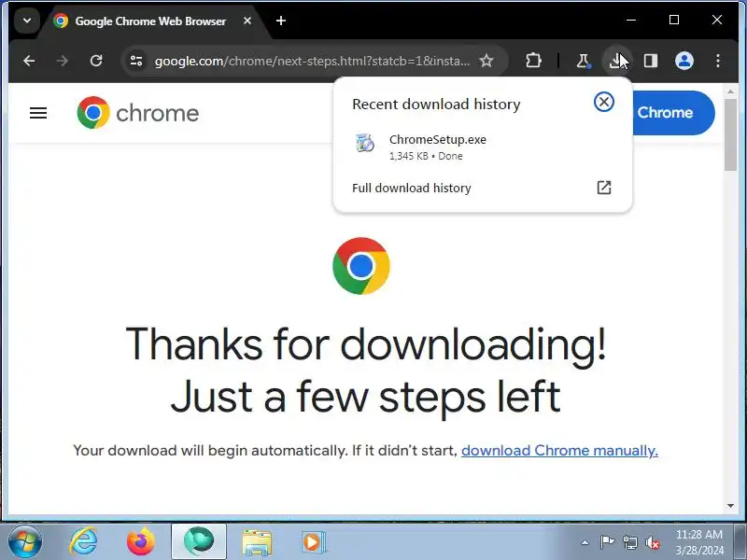The width and height of the screenshot is (747, 560).
Task: Open Windows Media Player on taskbar
Action: 314,541
